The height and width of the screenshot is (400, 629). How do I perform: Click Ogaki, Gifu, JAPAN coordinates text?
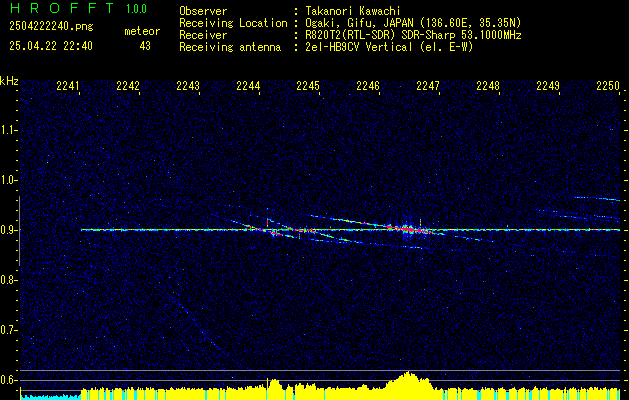pos(413,23)
